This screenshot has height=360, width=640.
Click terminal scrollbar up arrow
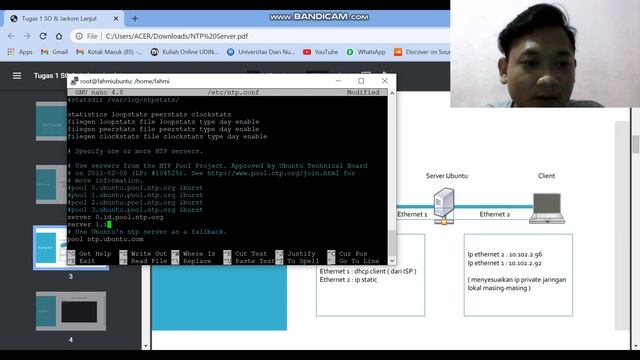point(392,93)
